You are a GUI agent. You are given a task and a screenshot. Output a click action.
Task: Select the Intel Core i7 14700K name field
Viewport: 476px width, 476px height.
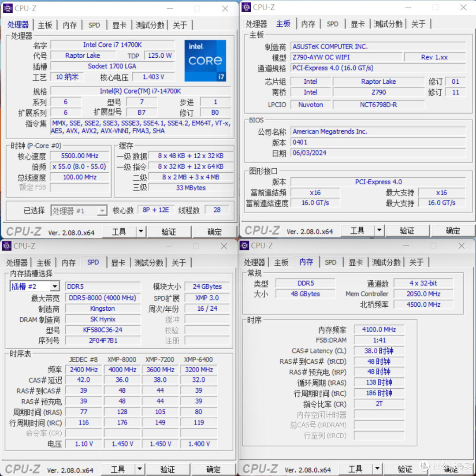[113, 45]
